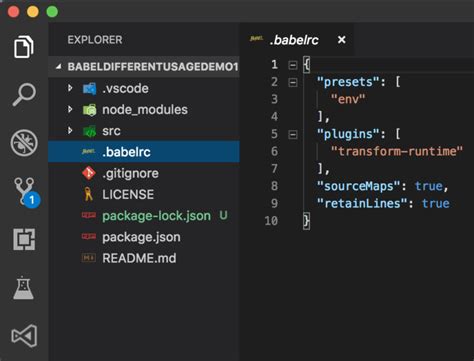Image resolution: width=474 pixels, height=361 pixels.
Task: Click line number 10 in the gutter
Action: click(x=271, y=221)
